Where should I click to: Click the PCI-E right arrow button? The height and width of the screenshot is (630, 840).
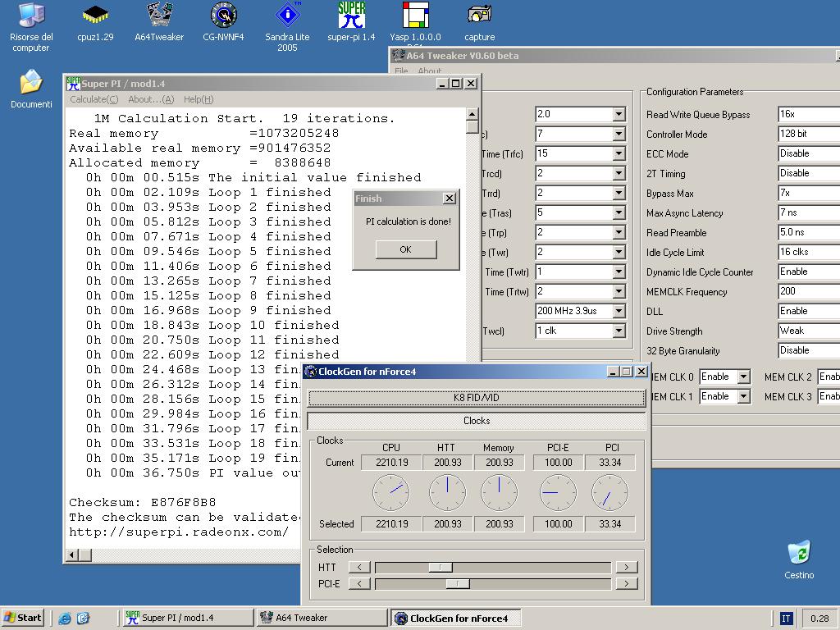pos(626,583)
